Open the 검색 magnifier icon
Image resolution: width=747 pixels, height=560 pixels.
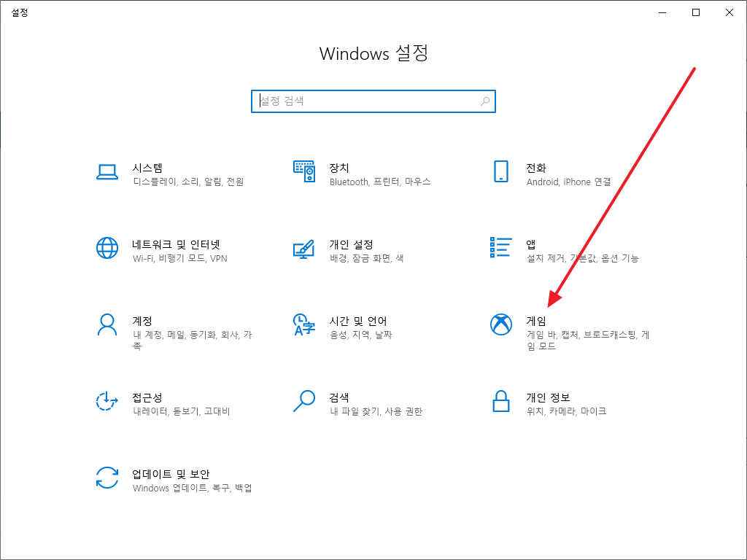click(x=304, y=401)
